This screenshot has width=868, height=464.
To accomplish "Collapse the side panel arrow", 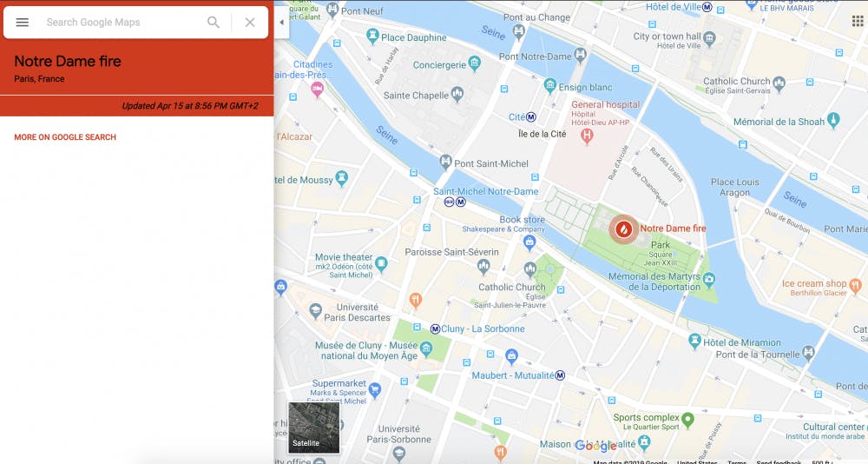I will tap(281, 23).
